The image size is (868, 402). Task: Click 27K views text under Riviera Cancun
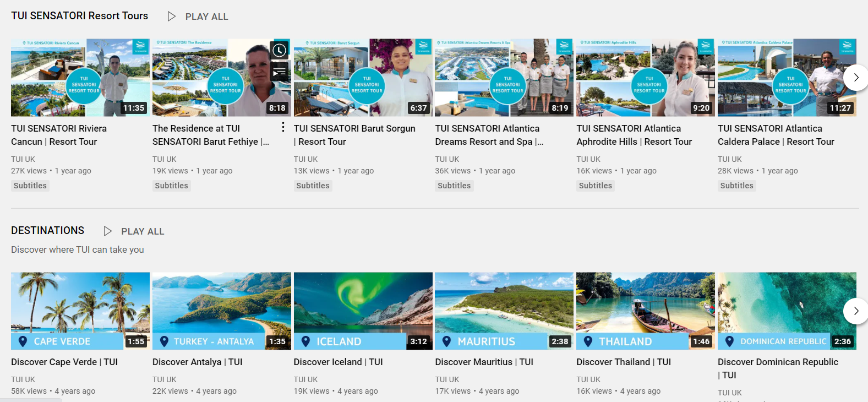coord(29,171)
